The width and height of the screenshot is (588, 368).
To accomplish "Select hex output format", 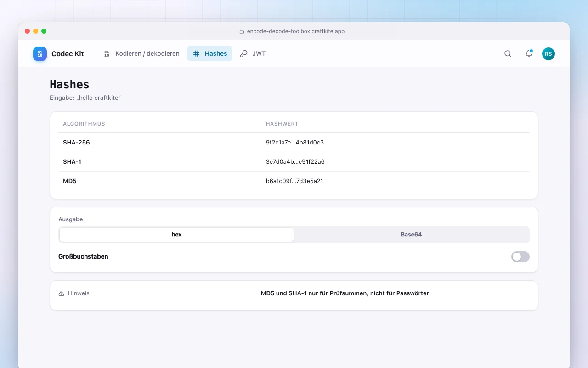I will [x=176, y=235].
